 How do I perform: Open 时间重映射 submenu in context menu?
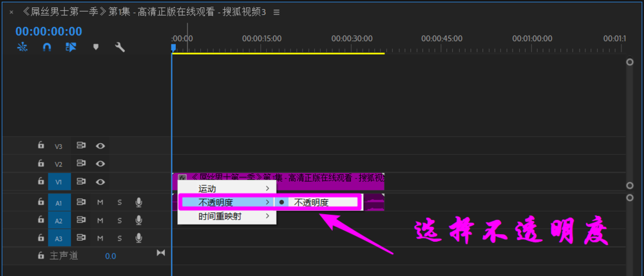coord(227,216)
